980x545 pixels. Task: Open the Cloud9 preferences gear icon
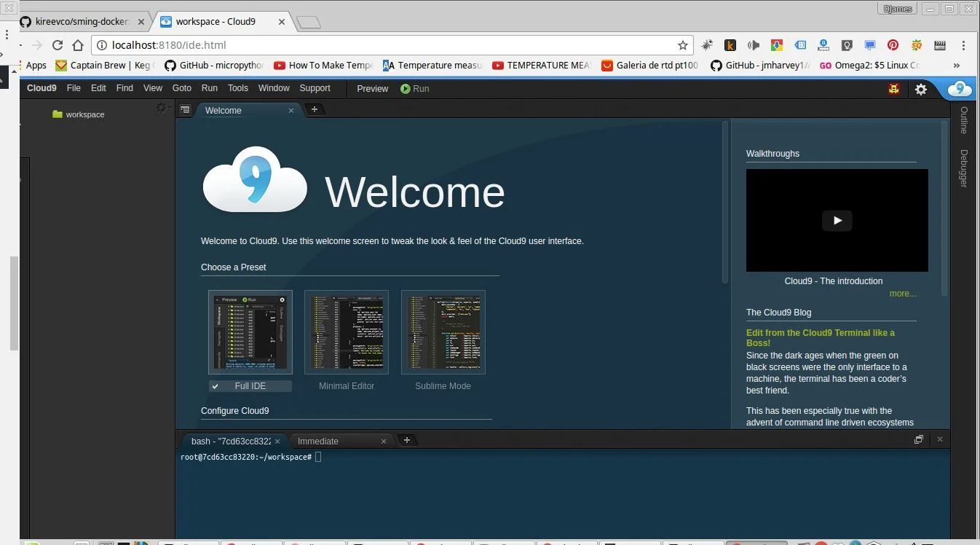click(921, 89)
